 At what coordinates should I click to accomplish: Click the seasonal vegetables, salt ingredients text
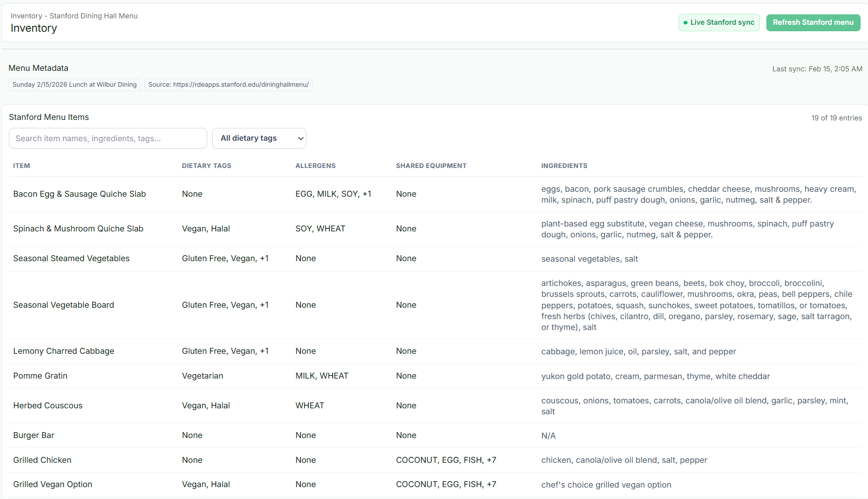[590, 259]
